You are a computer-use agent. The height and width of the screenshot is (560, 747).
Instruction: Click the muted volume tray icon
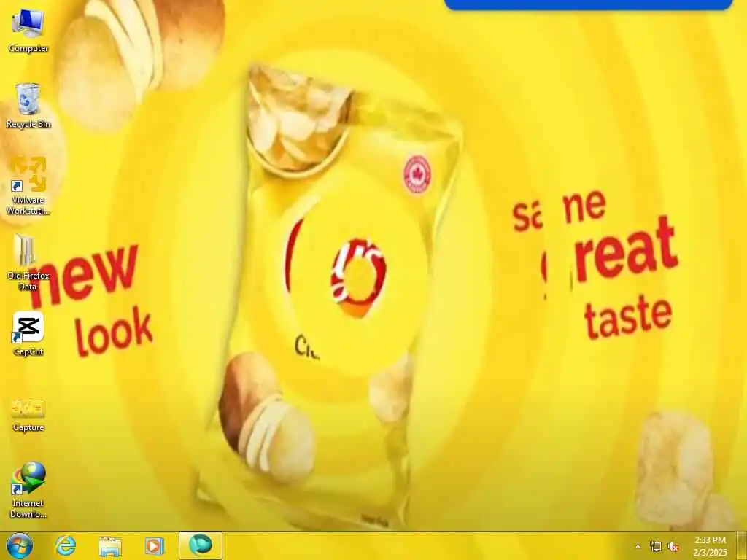[x=673, y=547]
